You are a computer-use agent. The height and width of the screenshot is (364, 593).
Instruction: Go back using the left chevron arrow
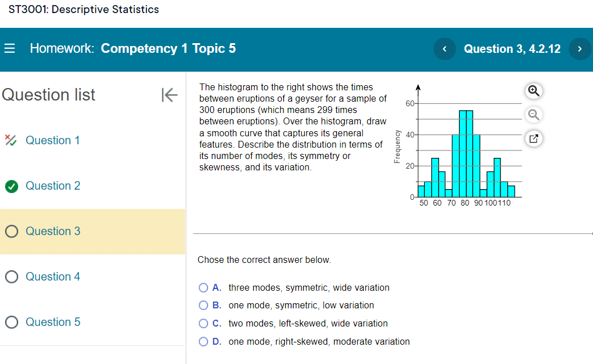point(444,49)
